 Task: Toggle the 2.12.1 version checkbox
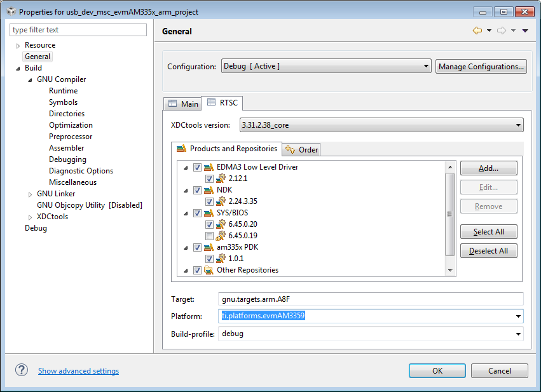[x=209, y=179]
